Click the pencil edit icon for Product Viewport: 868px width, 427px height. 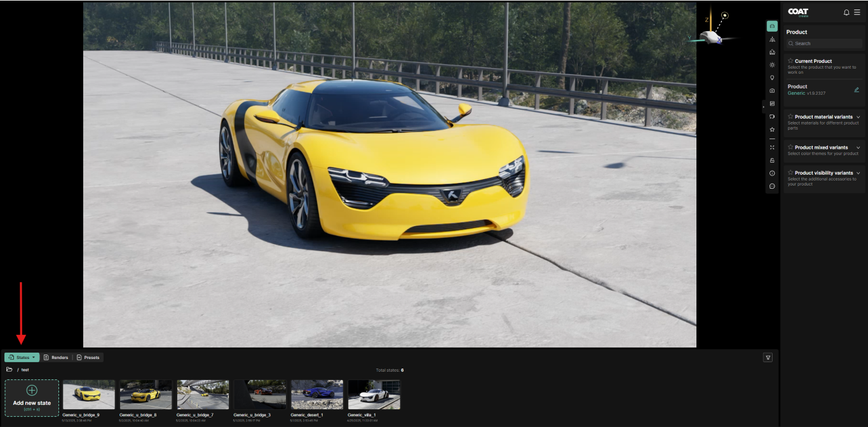(x=856, y=90)
